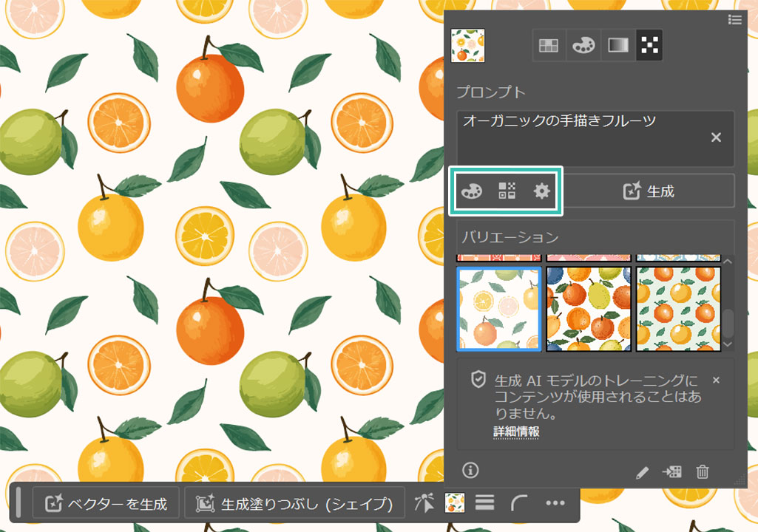The image size is (758, 532).
Task: Open the panel flyout menu
Action: tap(734, 20)
